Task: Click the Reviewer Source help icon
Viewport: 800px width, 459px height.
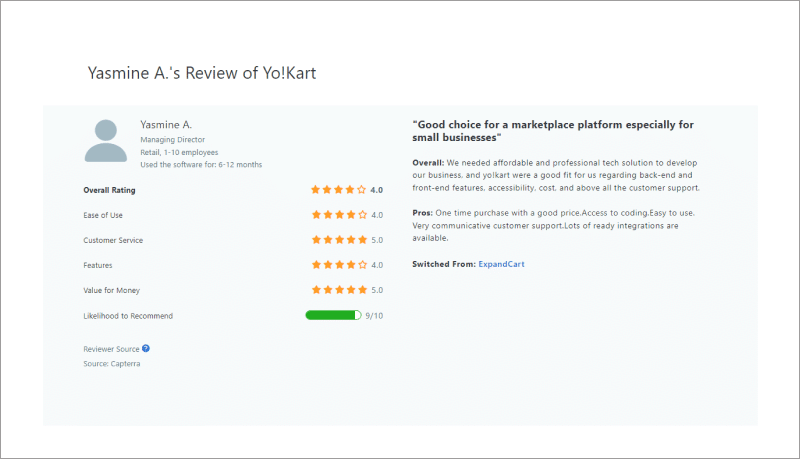Action: [146, 348]
